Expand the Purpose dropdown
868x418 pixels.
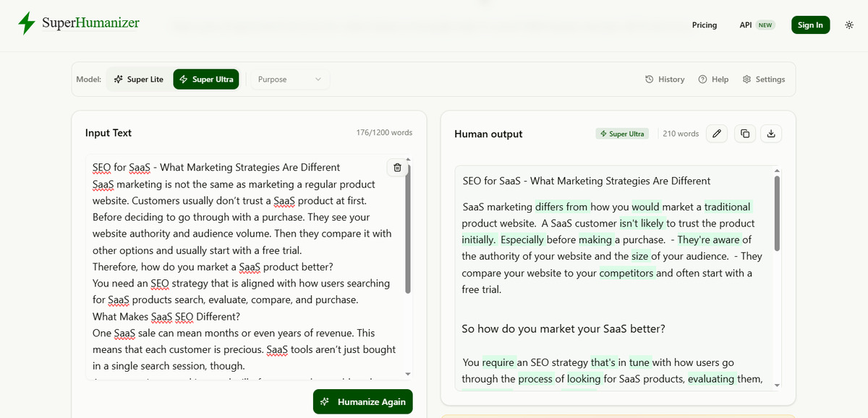tap(289, 80)
